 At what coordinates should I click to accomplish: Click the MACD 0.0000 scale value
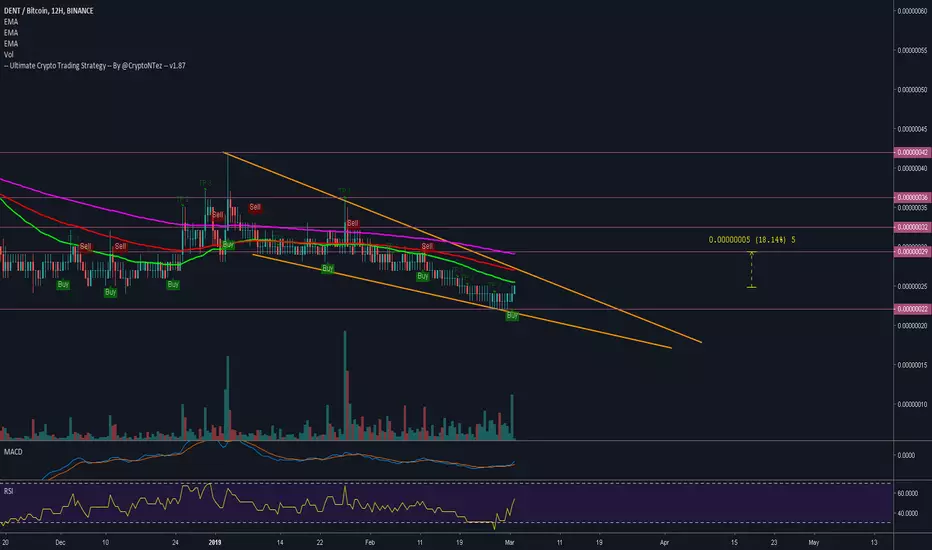(x=906, y=455)
